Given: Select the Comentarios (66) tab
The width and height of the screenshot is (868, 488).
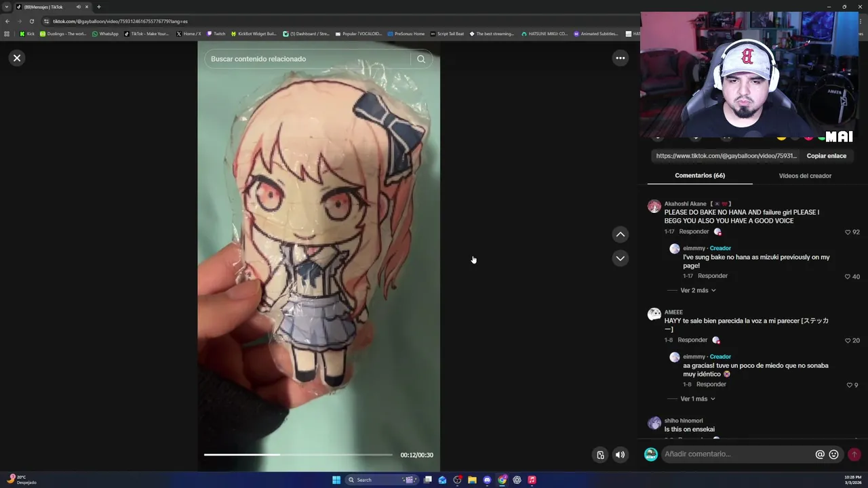Looking at the screenshot, I should click(700, 176).
